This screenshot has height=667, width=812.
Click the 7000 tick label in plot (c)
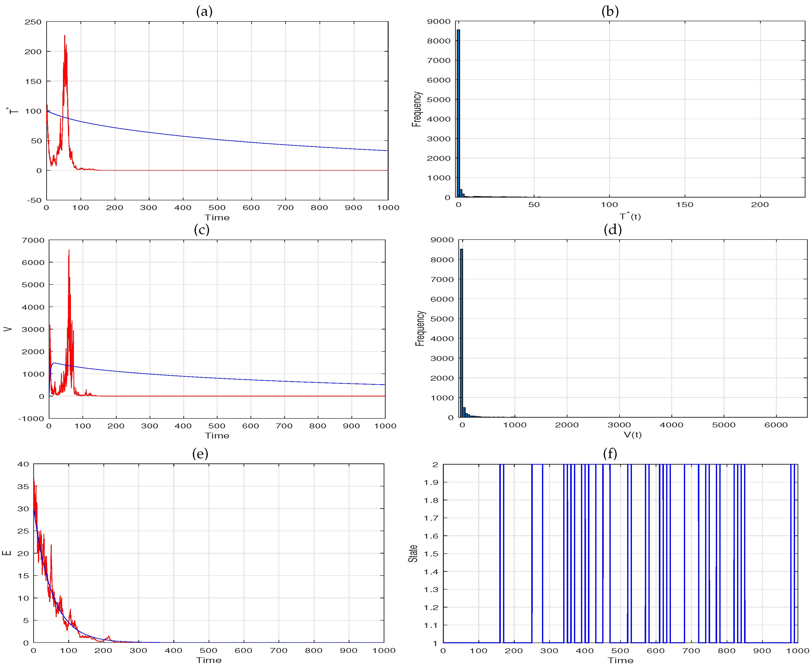tap(33, 241)
